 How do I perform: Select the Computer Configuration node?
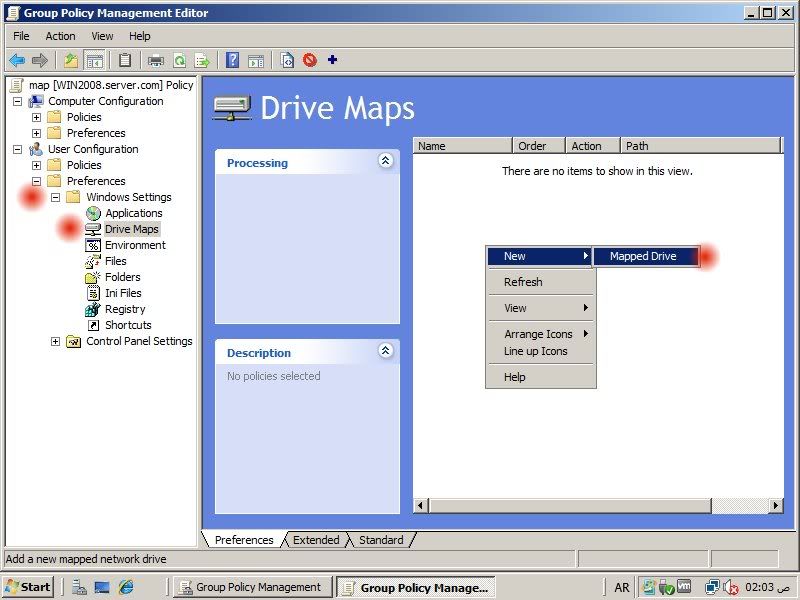[106, 101]
